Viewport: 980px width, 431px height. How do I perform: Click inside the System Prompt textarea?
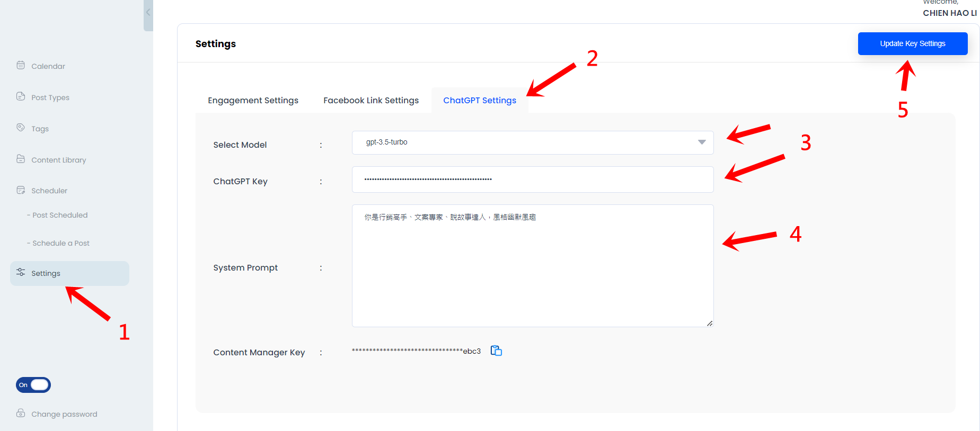[x=533, y=266]
